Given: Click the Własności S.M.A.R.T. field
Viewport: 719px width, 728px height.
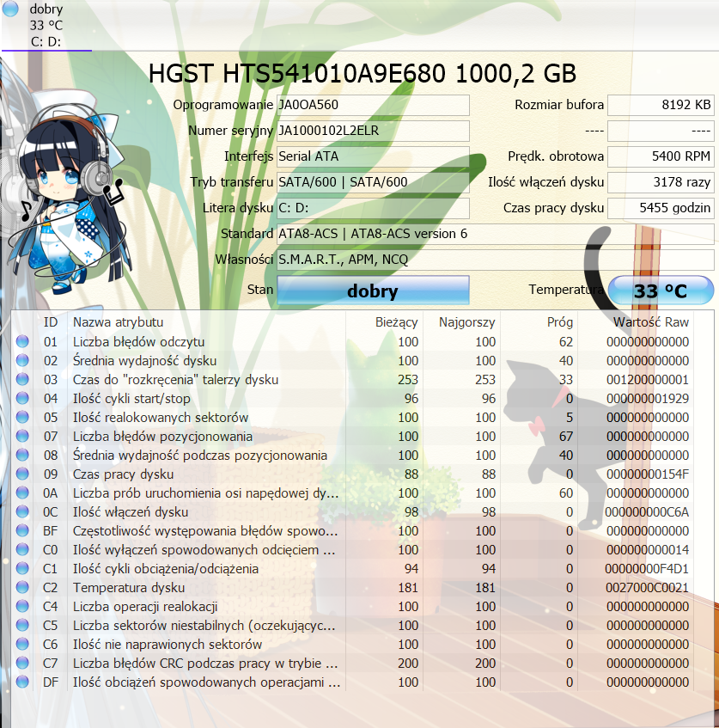Looking at the screenshot, I should (496, 260).
